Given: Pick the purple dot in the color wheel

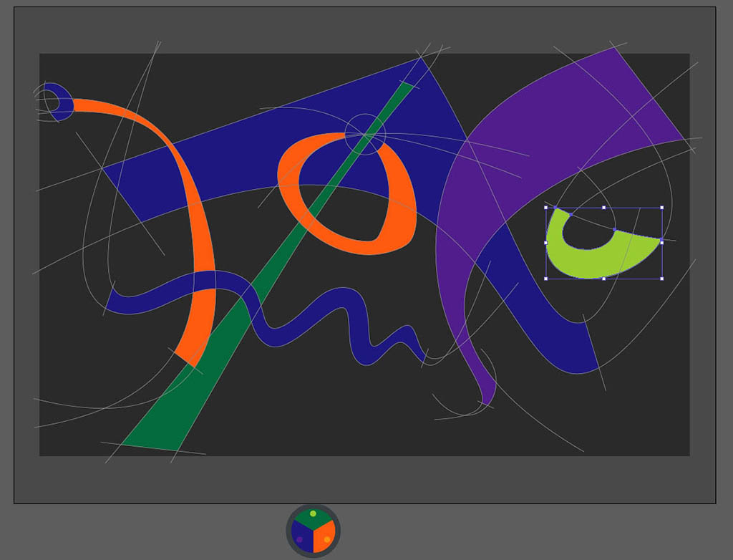Looking at the screenshot, I should 300,539.
